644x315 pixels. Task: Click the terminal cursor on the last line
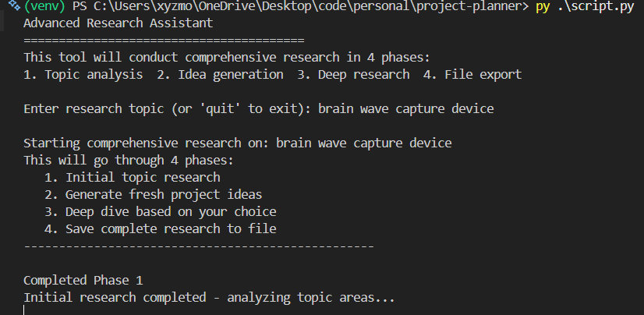click(24, 311)
